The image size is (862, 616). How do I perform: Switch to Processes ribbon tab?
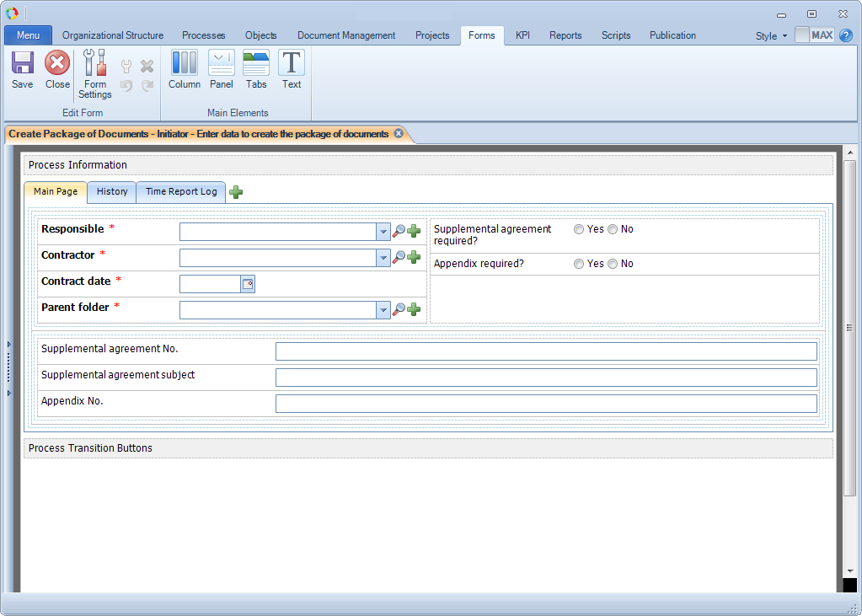tap(203, 35)
